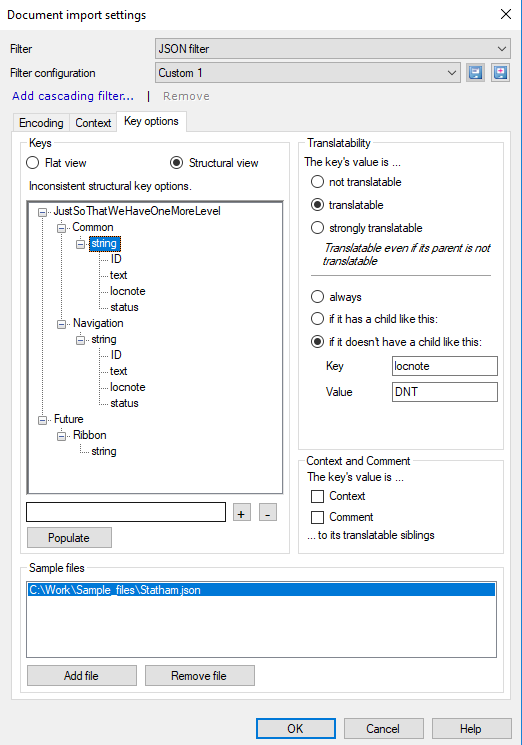Select the Statham.json sample file entry
522x745 pixels.
pyautogui.click(x=261, y=590)
